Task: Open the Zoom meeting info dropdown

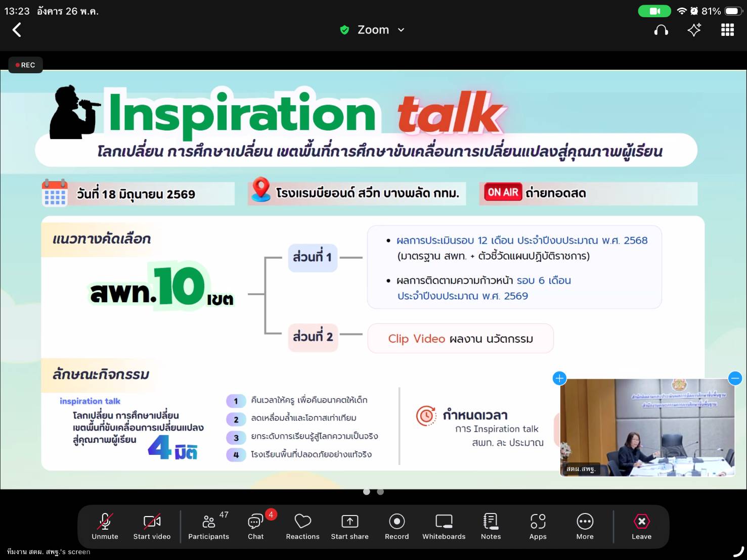Action: [x=381, y=30]
